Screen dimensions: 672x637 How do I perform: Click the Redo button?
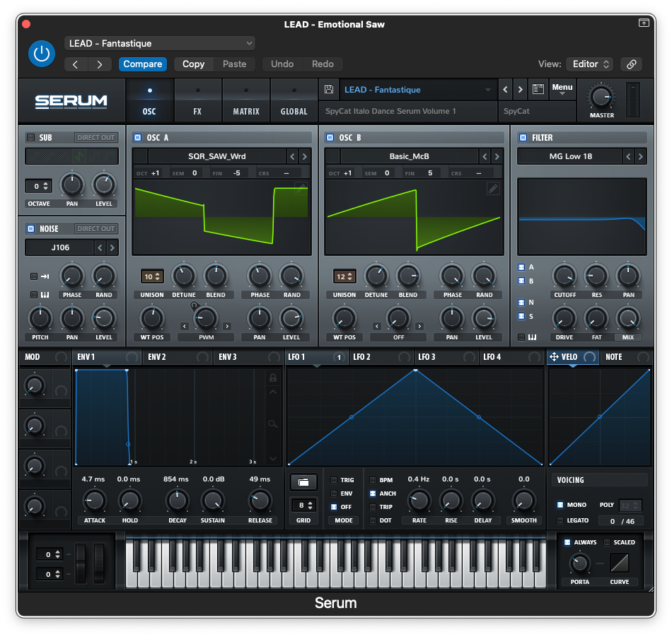(x=323, y=64)
